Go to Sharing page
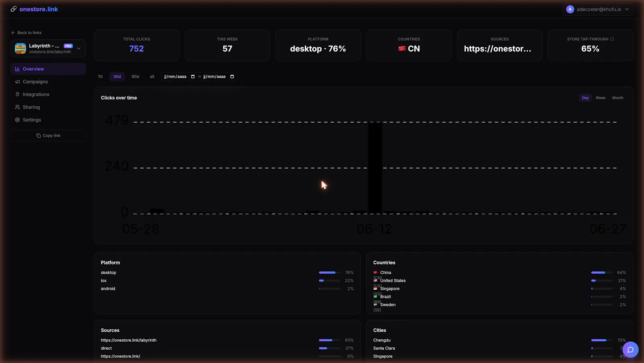 [48, 107]
